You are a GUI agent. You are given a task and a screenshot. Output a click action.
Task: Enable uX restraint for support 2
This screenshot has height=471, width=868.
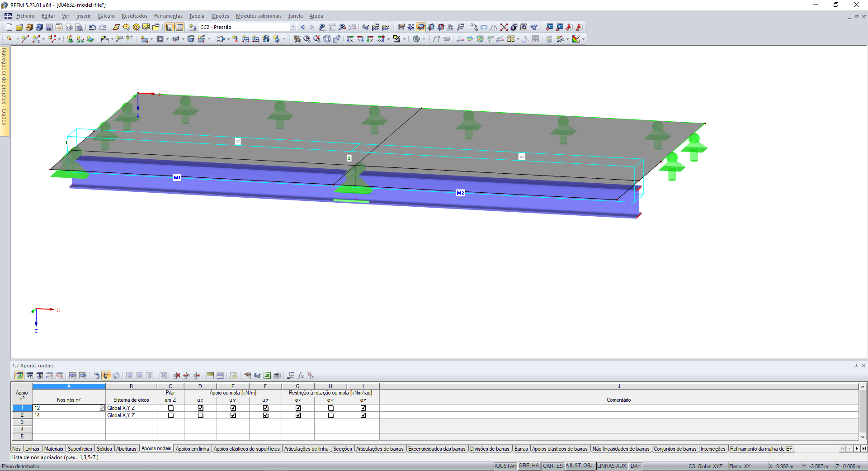[200, 415]
